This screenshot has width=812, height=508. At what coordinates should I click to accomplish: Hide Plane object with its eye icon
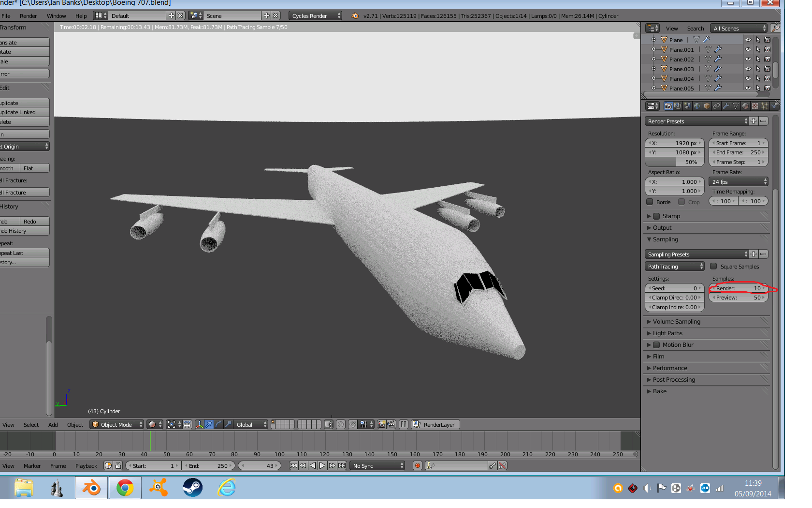[748, 40]
